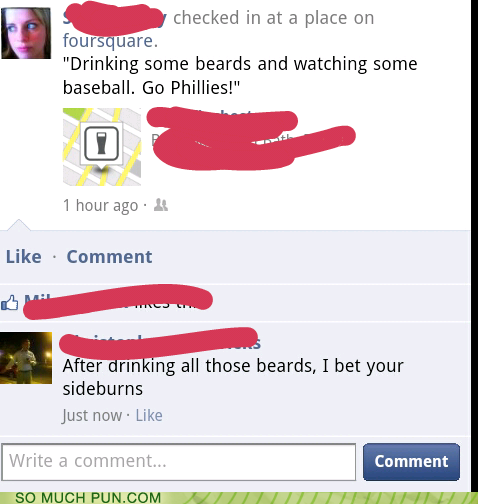This screenshot has height=504, width=478.
Task: Click the friends audience icon
Action: 161,205
